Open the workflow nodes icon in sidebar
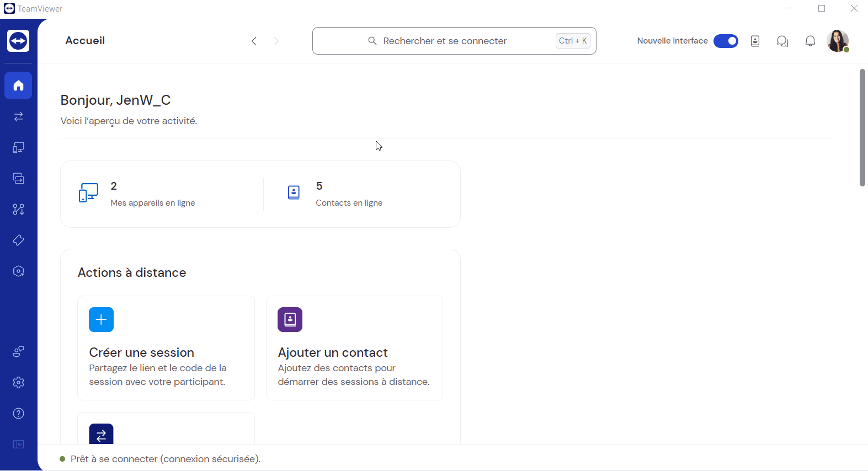The height and width of the screenshot is (471, 868). coord(18,209)
